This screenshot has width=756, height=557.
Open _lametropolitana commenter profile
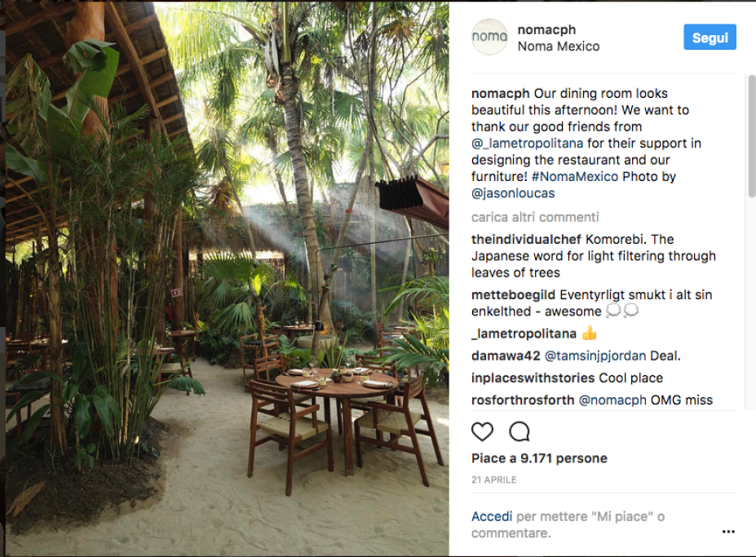[x=524, y=334]
